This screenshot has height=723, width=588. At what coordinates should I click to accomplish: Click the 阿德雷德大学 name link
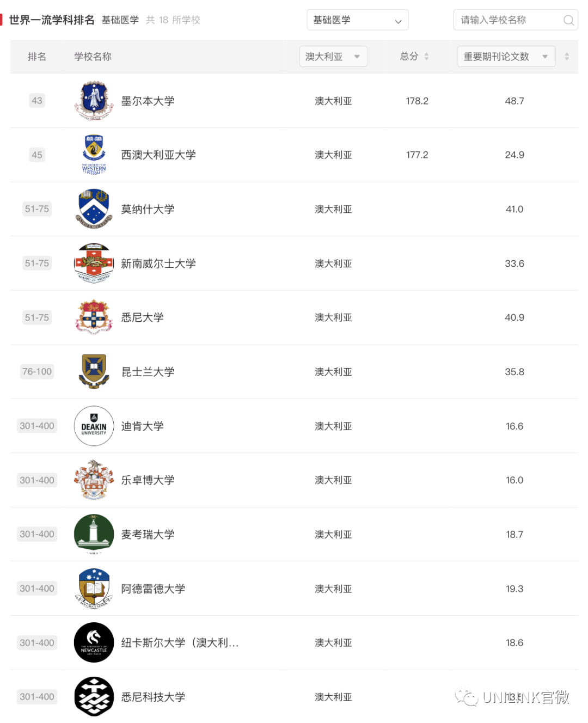tap(153, 589)
